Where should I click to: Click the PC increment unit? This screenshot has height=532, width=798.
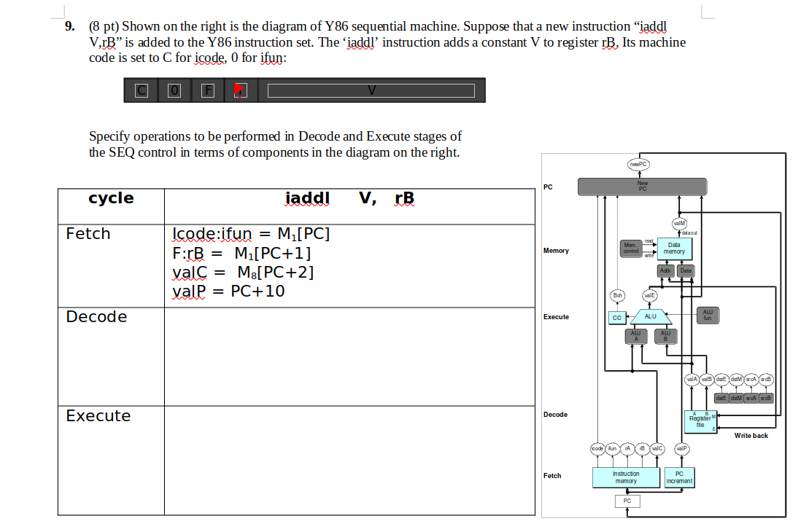pos(680,477)
